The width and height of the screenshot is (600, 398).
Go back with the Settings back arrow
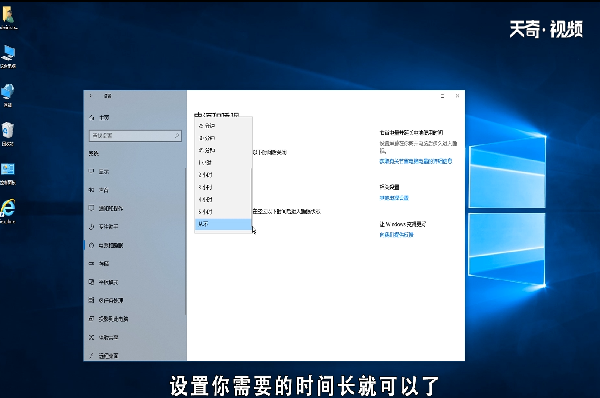point(91,96)
